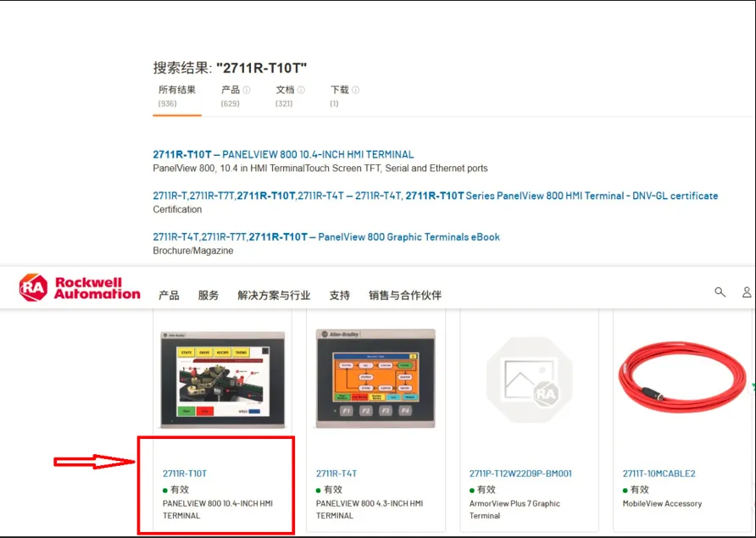Click the 'Certification' result type label
The height and width of the screenshot is (538, 756).
[x=177, y=209]
